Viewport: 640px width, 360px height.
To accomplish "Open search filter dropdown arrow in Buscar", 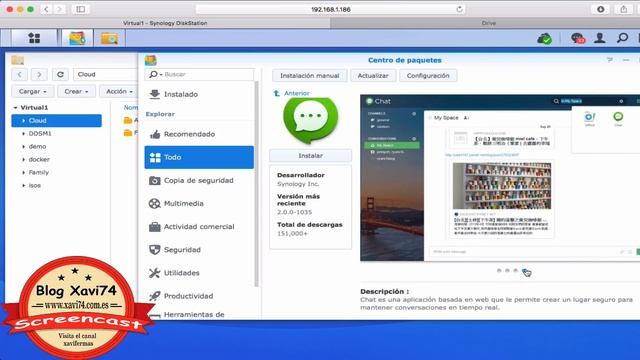I will click(161, 75).
